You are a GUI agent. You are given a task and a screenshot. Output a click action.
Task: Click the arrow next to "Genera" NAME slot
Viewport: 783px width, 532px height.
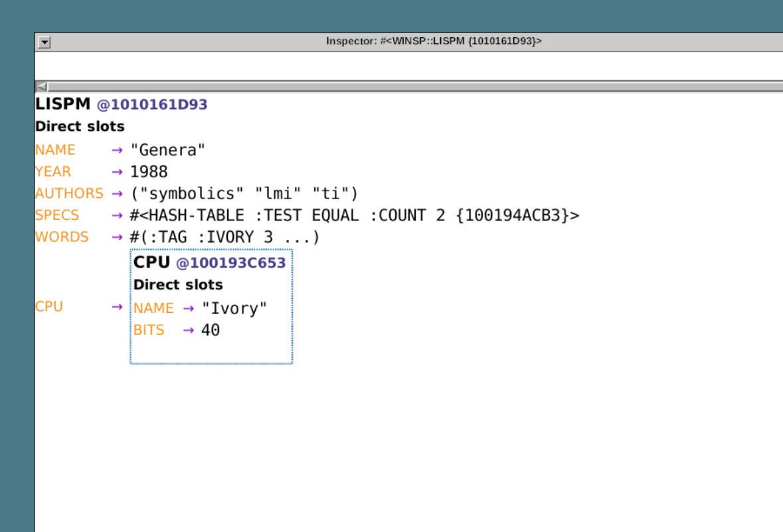117,150
